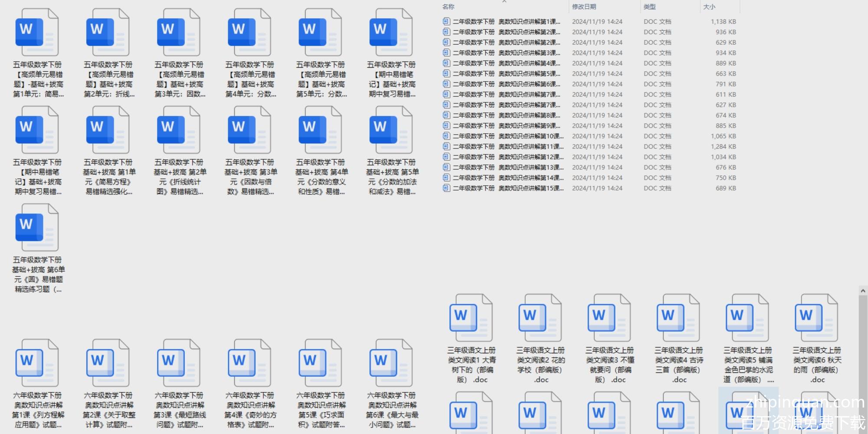Viewport: 868px width, 434px height.
Task: Sort the list by 名称 column header
Action: point(449,7)
